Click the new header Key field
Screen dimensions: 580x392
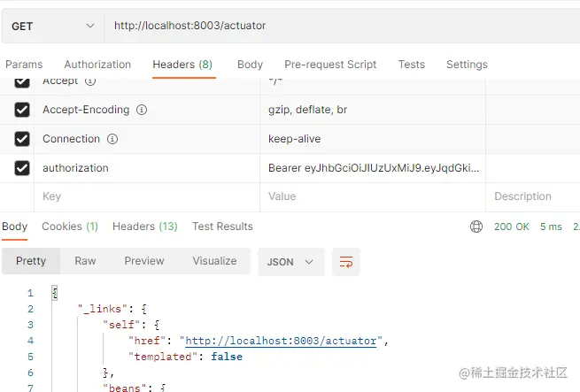click(x=147, y=196)
